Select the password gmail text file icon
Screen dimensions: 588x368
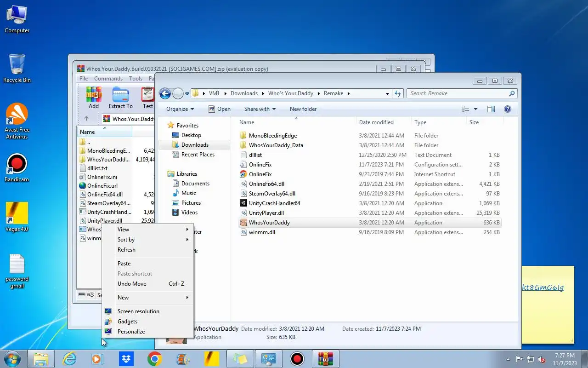17,271
